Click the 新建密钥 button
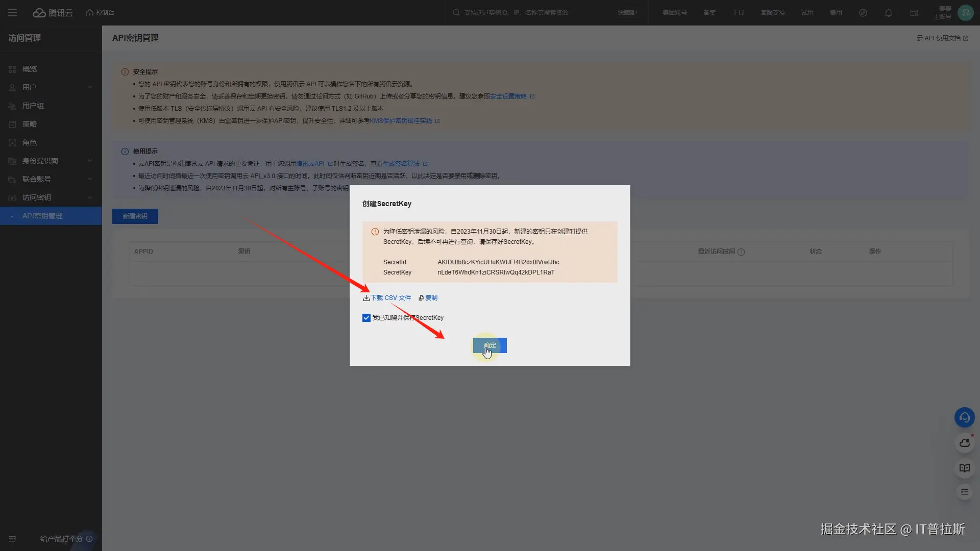This screenshot has width=980, height=551. pos(135,216)
